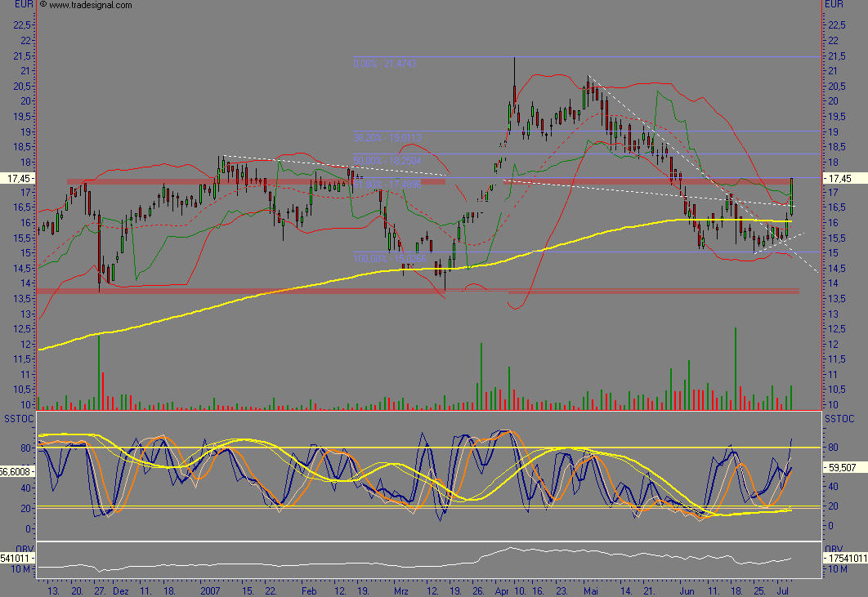
Task: Click the 17541011 OBV value on right
Action: [x=844, y=559]
